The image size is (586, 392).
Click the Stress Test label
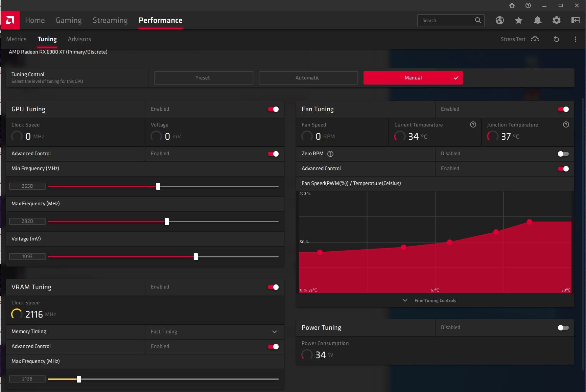click(513, 39)
